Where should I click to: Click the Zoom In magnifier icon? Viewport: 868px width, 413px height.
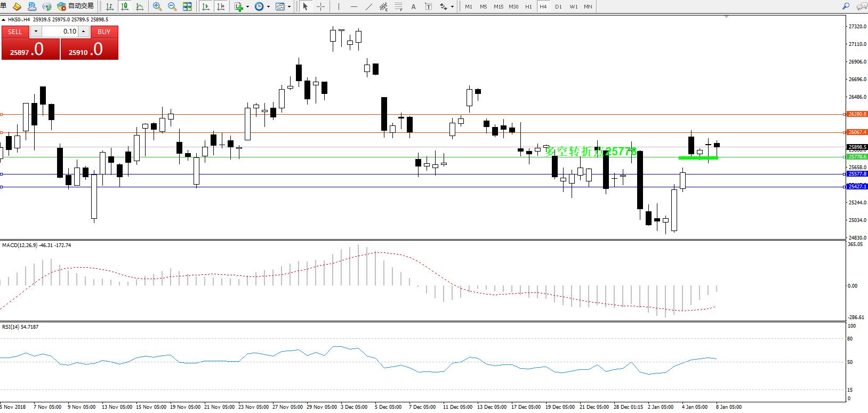(x=157, y=6)
